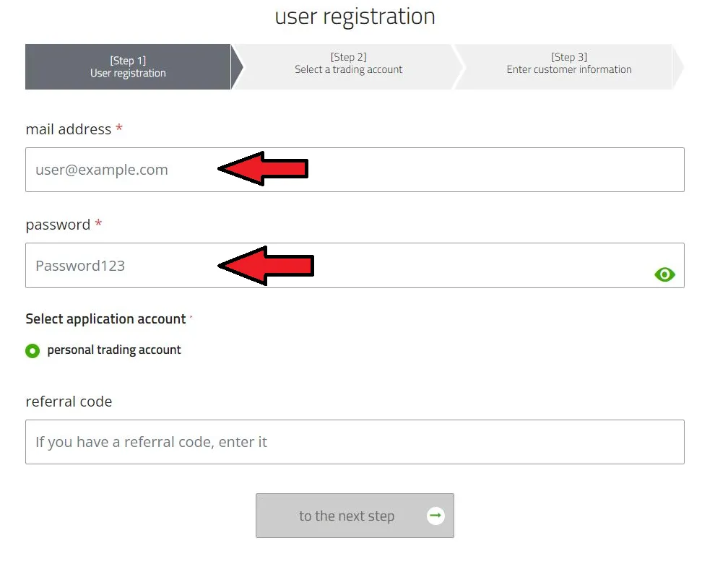The width and height of the screenshot is (728, 564).
Task: Click the 'Select application account' heading
Action: coord(105,319)
